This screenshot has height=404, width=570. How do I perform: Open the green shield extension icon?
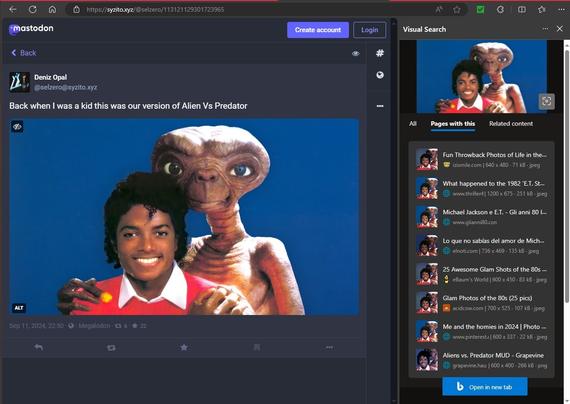point(480,10)
